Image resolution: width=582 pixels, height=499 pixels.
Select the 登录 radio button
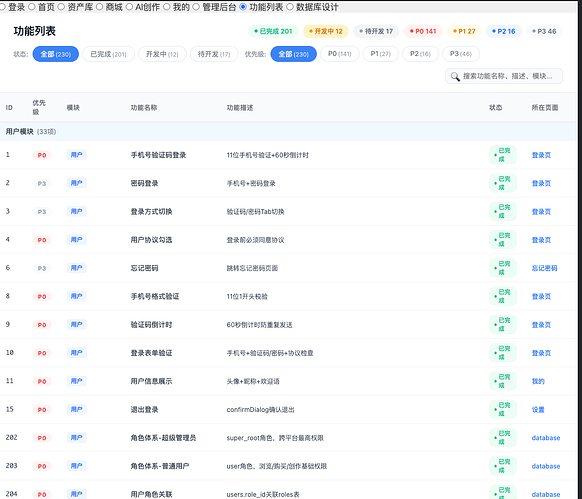click(2, 7)
